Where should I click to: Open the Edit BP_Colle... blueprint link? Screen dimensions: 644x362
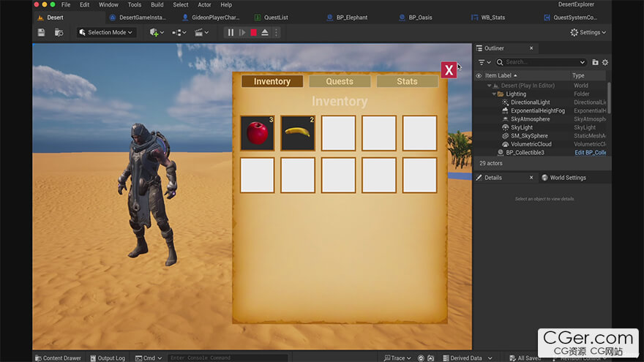pyautogui.click(x=590, y=153)
